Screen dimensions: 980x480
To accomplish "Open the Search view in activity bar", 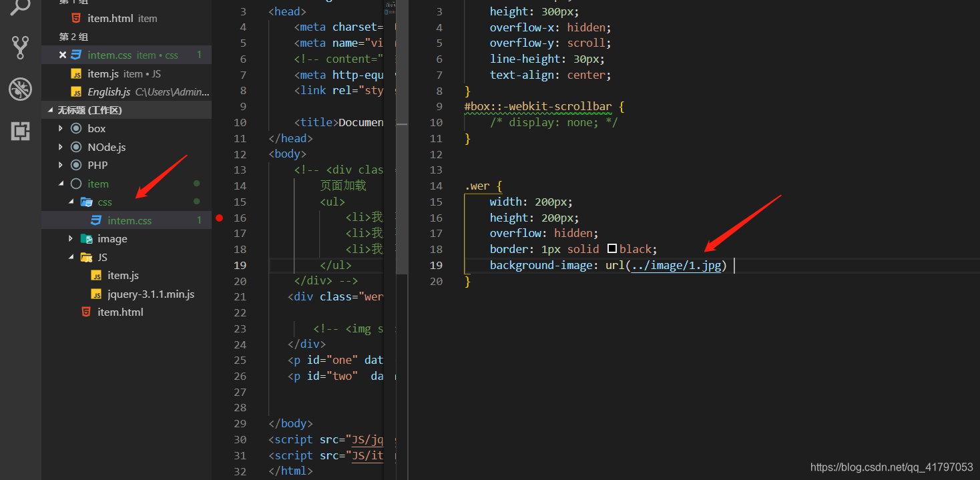I will pos(20,7).
